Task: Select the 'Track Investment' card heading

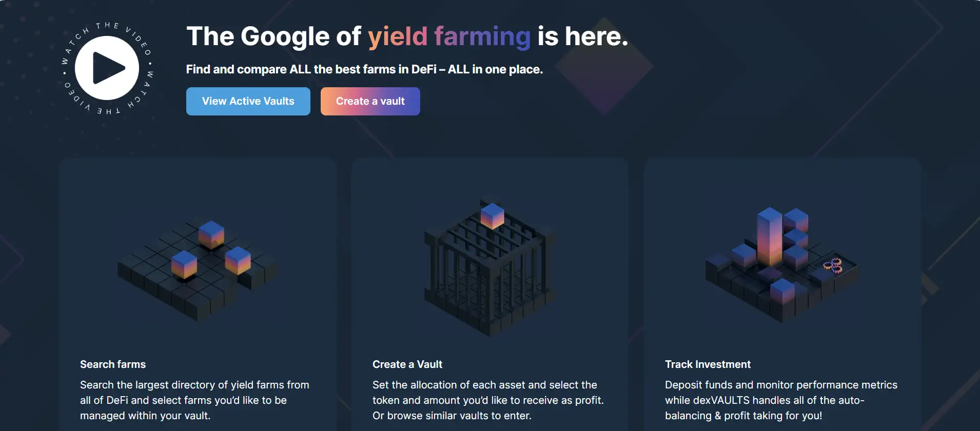Action: [708, 364]
